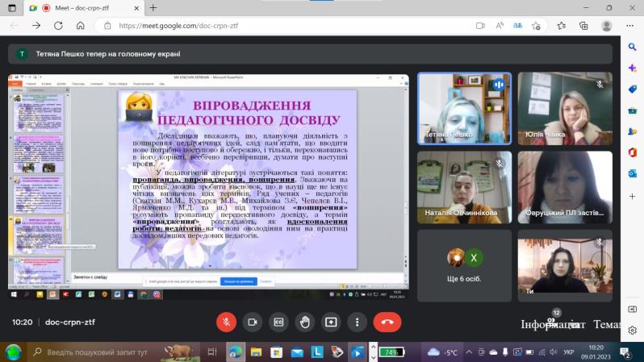This screenshot has height=362, width=644.
Task: Click the address bar with meet.google.com URL
Action: [282, 26]
